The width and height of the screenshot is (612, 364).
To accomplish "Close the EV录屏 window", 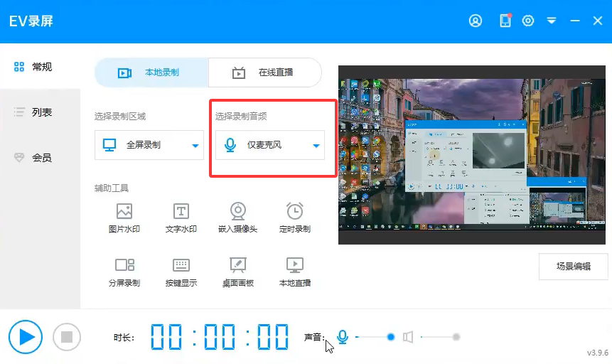I will [x=598, y=21].
